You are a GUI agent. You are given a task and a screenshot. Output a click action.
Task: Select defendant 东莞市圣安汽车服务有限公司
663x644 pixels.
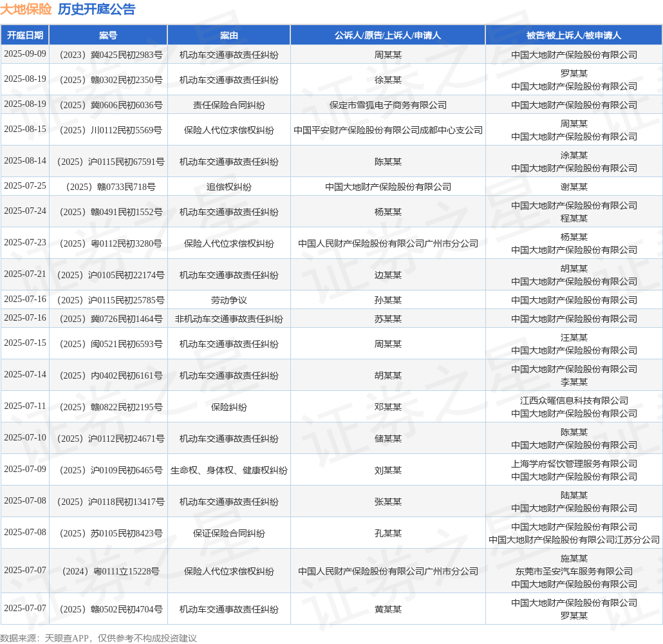coord(574,571)
